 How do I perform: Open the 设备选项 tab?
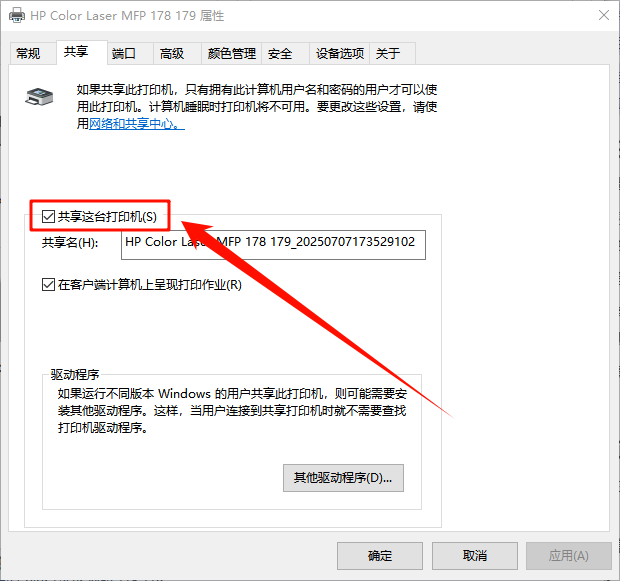340,53
